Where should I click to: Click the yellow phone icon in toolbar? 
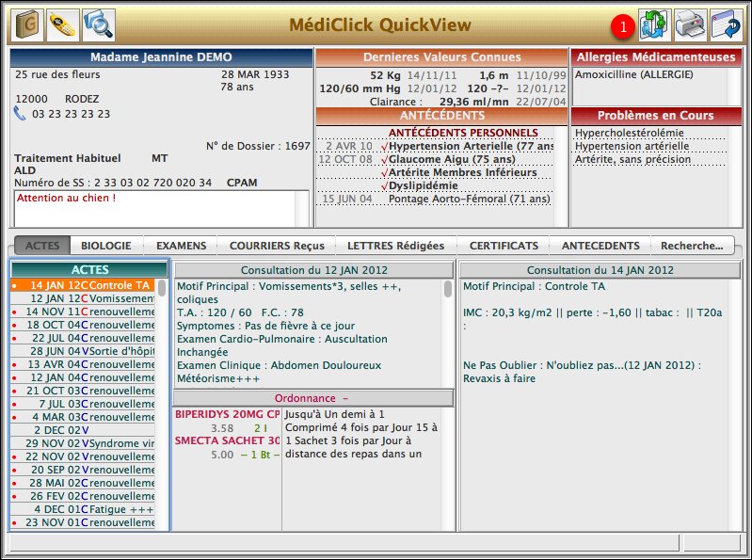coord(63,24)
